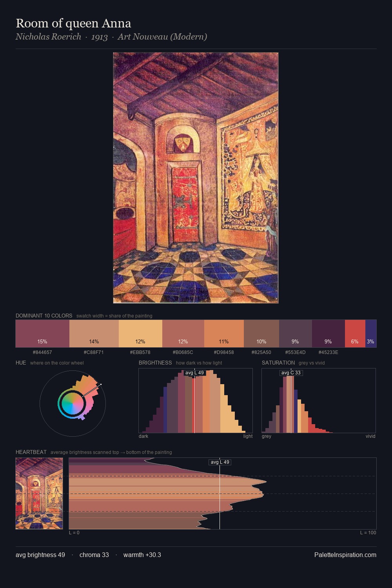Click the 'HEARTBEAT' section heading
Image resolution: width=392 pixels, height=588 pixels.
pyautogui.click(x=31, y=452)
